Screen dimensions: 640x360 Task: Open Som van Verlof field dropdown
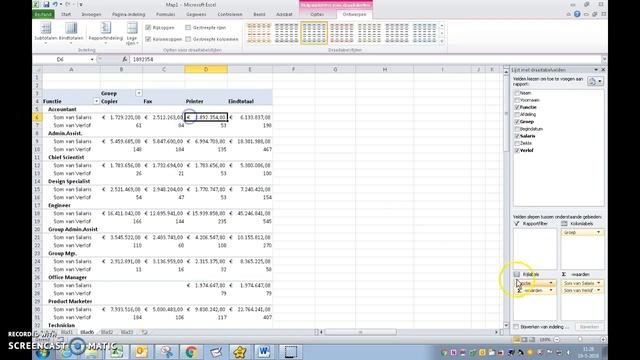tap(598, 290)
